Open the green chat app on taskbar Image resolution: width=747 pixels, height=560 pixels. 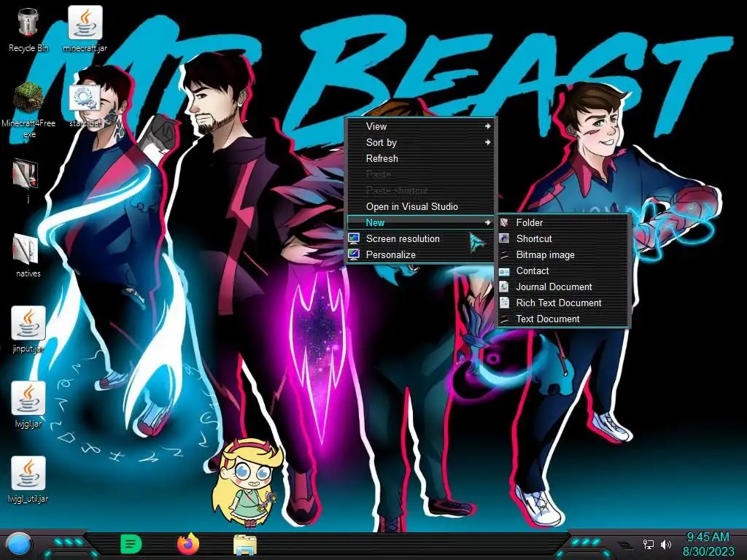[x=131, y=544]
